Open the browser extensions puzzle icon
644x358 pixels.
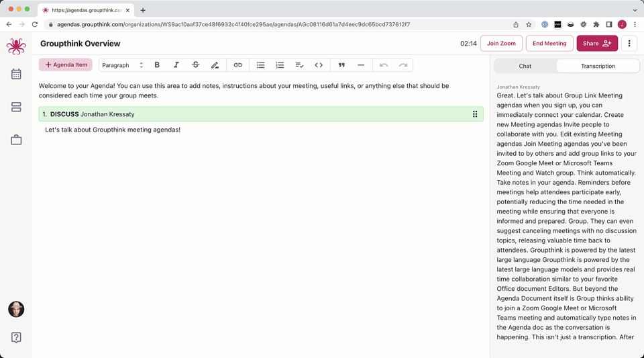pos(596,24)
